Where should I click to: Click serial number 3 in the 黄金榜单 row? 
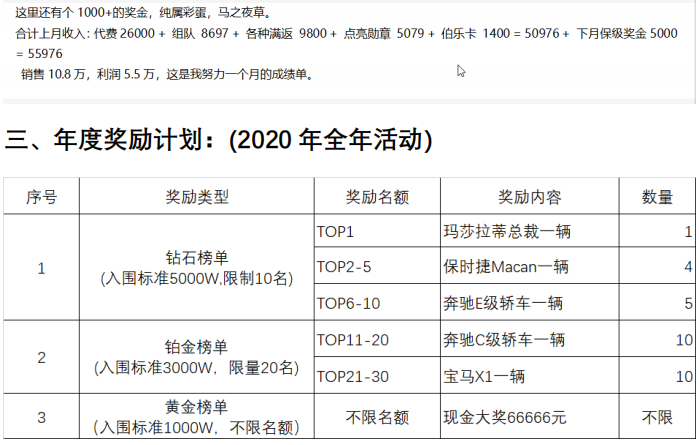41,417
